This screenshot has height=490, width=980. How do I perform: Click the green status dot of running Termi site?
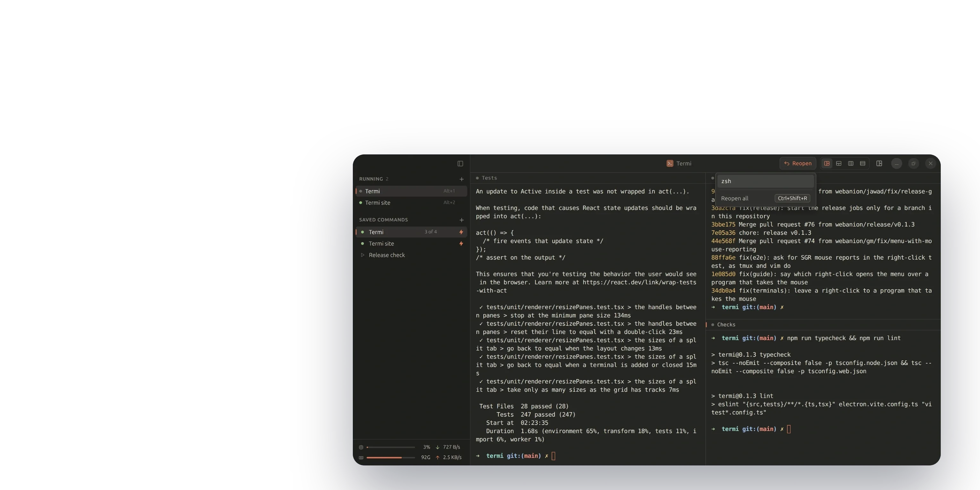coord(361,203)
